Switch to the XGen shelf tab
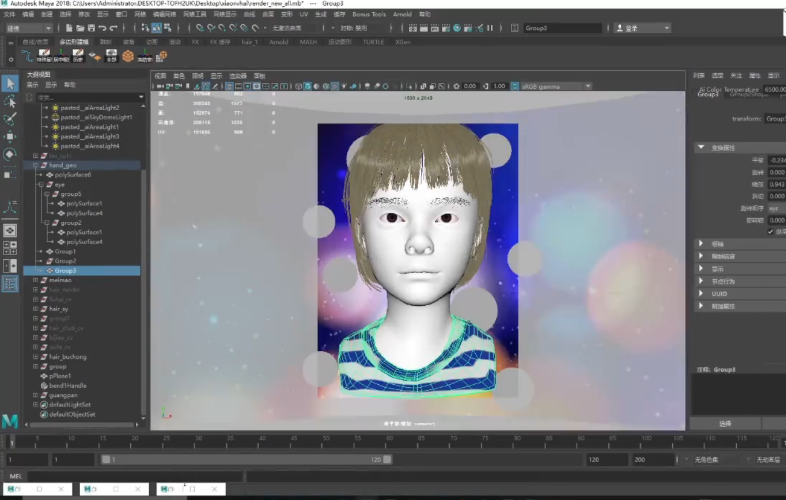 [x=403, y=42]
